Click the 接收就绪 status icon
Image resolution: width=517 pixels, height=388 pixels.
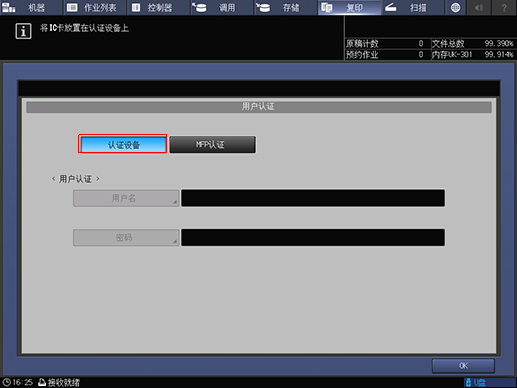click(42, 382)
